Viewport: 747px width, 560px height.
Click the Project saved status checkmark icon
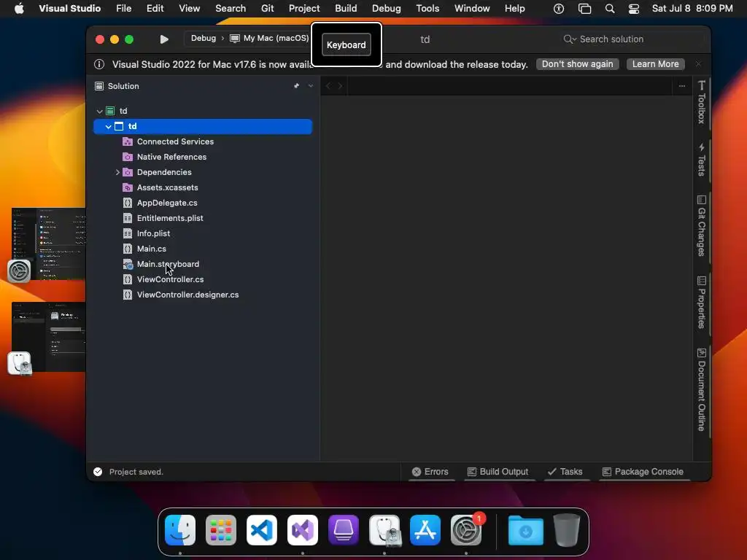pos(98,472)
